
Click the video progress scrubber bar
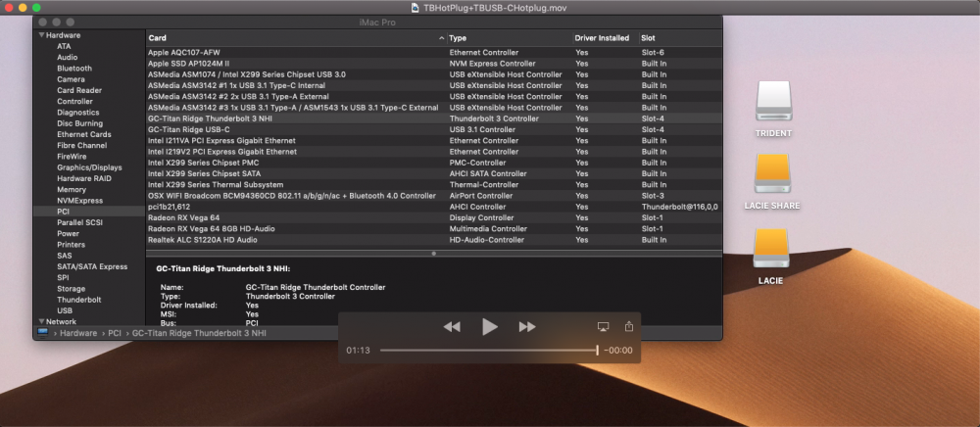click(489, 351)
